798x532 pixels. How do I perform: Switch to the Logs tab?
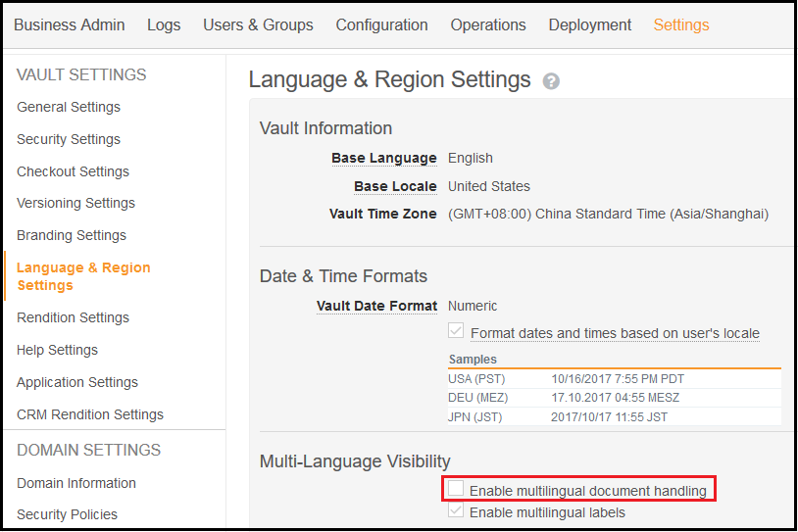click(x=164, y=25)
